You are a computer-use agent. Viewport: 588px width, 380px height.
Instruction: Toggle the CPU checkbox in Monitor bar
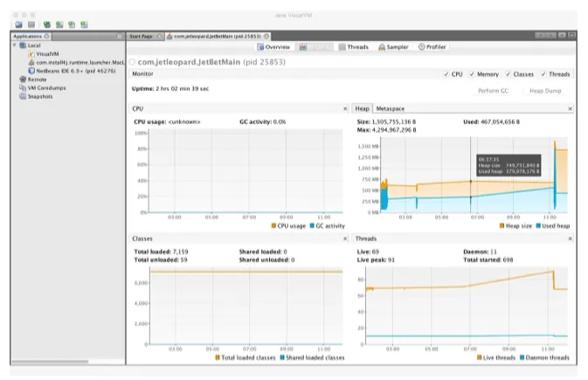[x=446, y=74]
